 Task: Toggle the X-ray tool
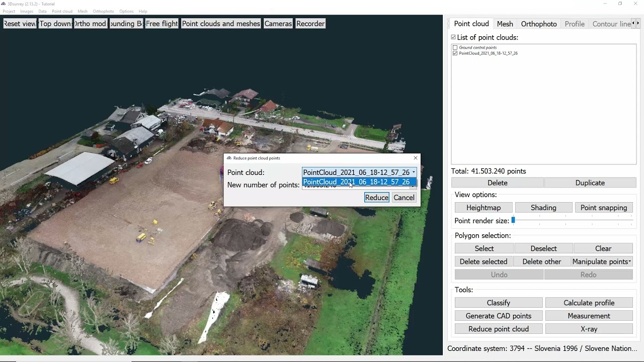589,329
